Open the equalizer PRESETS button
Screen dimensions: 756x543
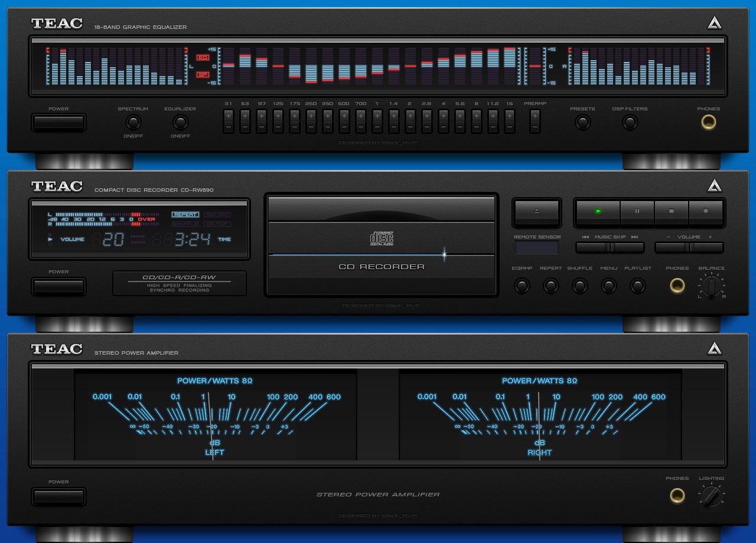(x=583, y=122)
